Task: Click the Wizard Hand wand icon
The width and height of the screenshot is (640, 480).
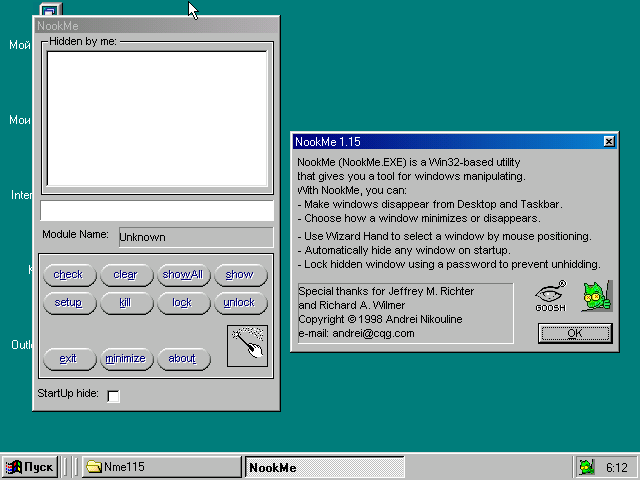Action: 247,346
